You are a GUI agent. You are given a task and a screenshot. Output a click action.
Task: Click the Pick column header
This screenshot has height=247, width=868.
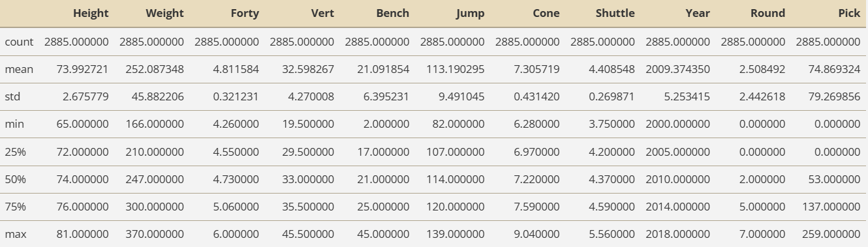(849, 13)
